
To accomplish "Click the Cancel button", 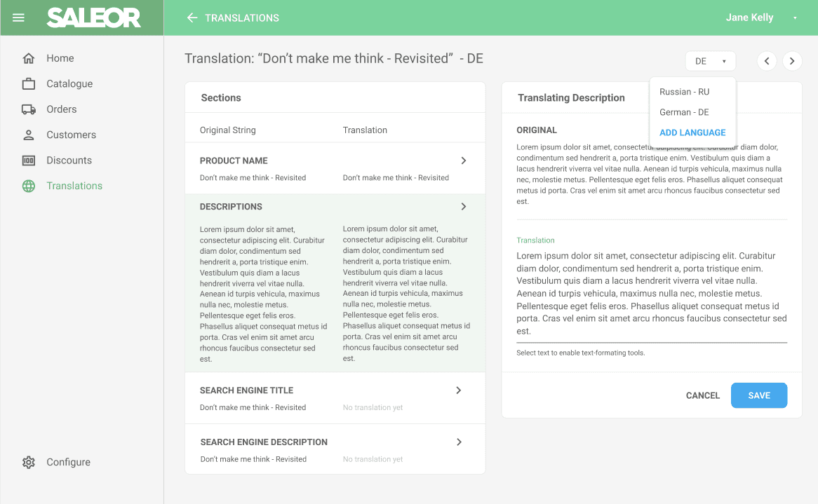I will tap(703, 395).
